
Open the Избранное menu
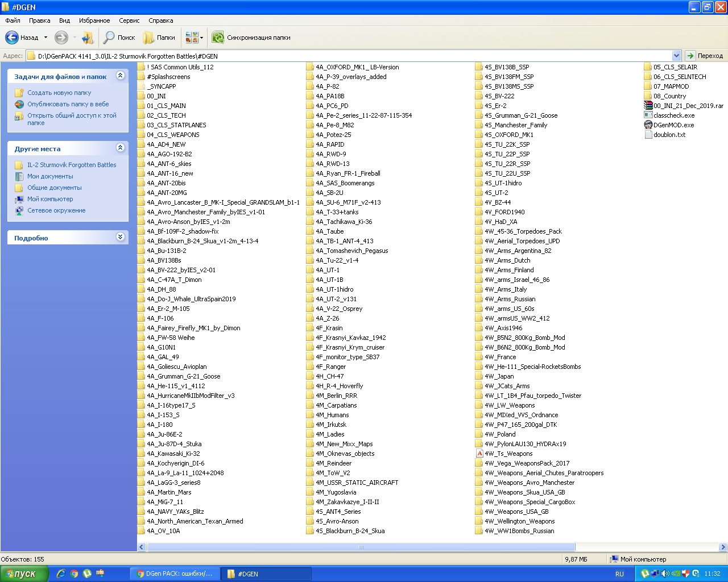pyautogui.click(x=94, y=20)
